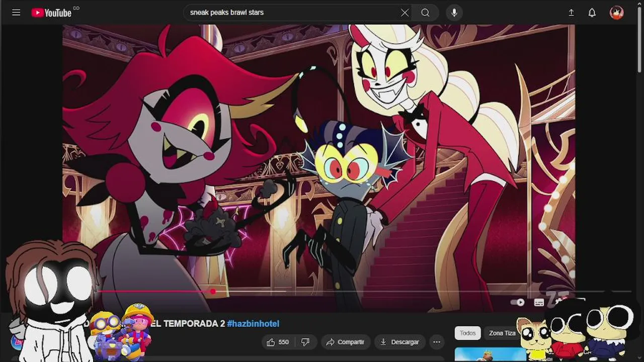Open notifications bell

(x=592, y=13)
